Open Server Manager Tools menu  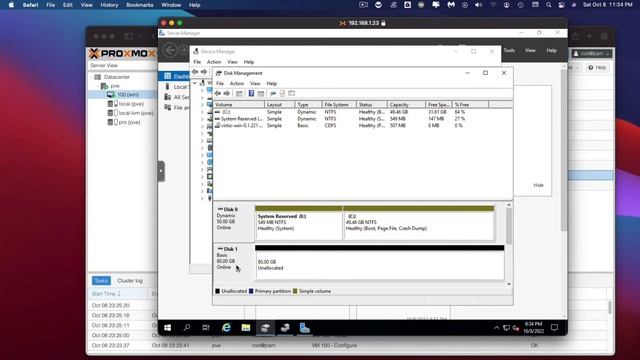[509, 50]
